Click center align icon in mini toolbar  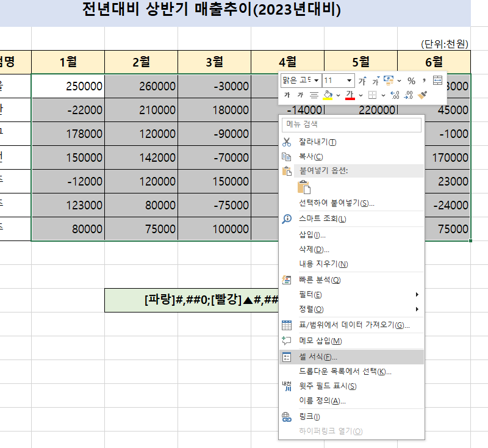point(314,95)
